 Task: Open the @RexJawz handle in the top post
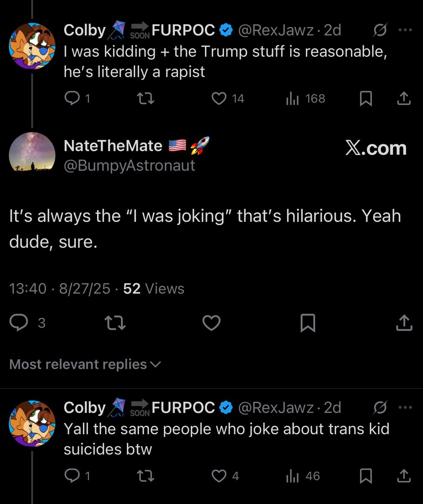pyautogui.click(x=276, y=30)
